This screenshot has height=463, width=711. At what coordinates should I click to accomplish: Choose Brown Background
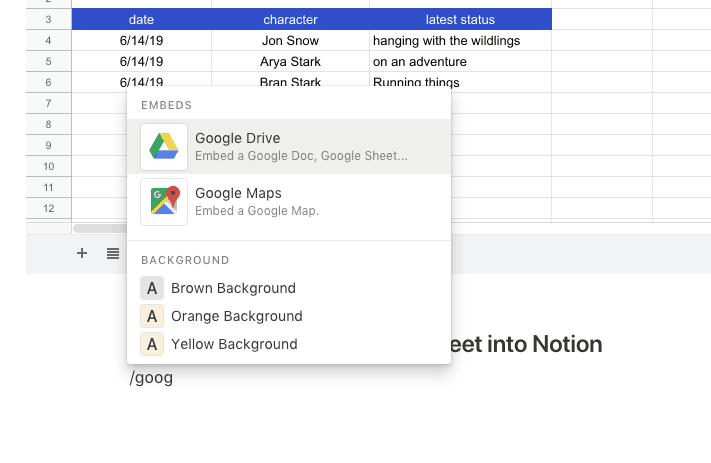(289, 288)
